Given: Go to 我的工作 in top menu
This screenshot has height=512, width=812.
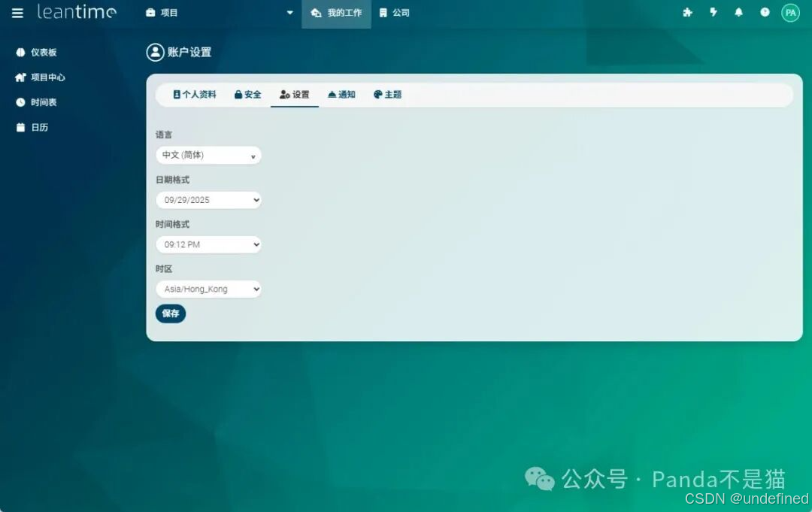Looking at the screenshot, I should (x=336, y=13).
